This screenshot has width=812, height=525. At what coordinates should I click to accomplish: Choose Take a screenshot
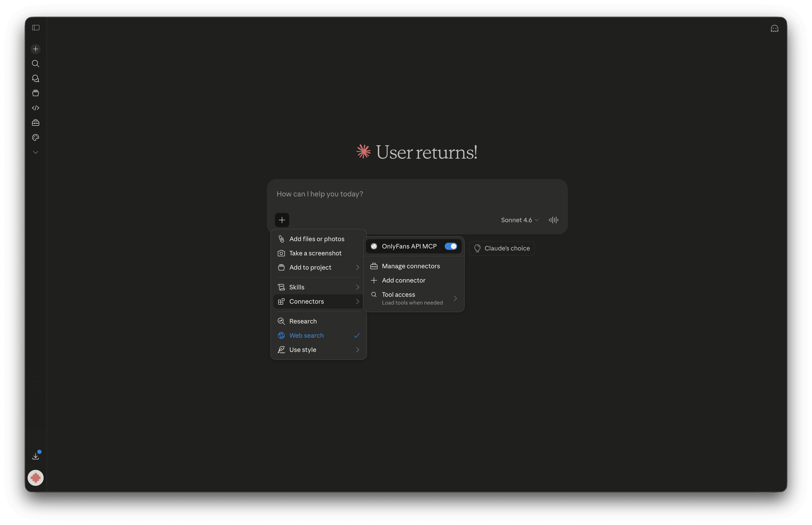click(318, 253)
